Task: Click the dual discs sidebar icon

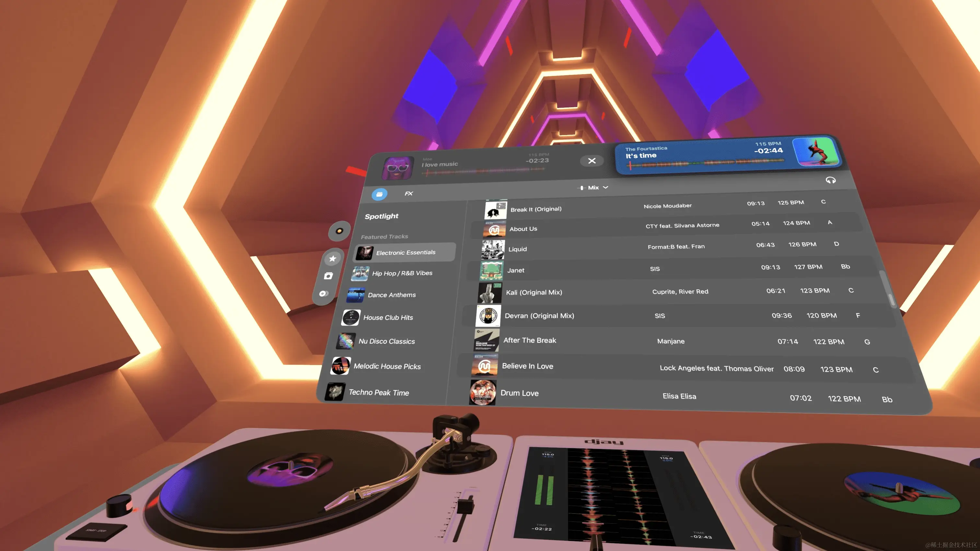Action: tap(323, 293)
